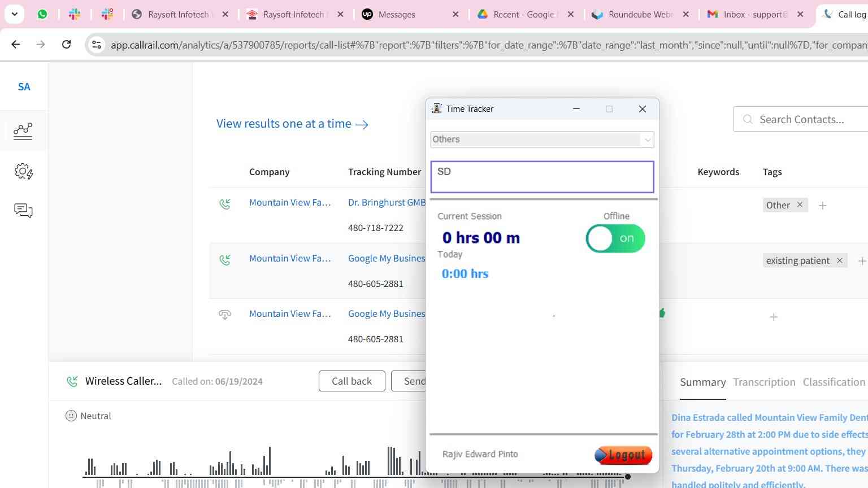The height and width of the screenshot is (488, 868).
Task: Switch to the WhatsApp pinned tab
Action: [x=42, y=14]
